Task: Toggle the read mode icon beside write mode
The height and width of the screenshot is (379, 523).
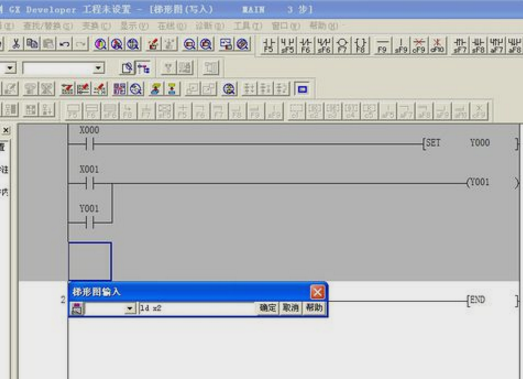Action: point(127,68)
